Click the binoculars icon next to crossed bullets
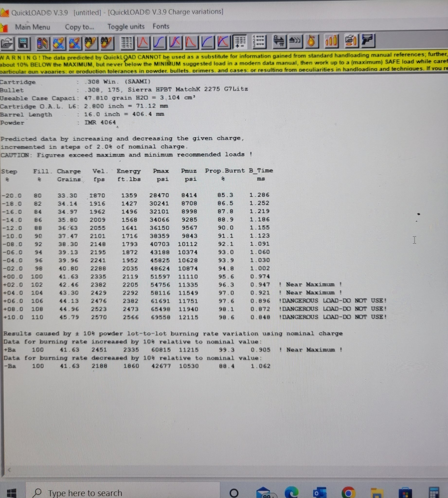 coord(91,43)
